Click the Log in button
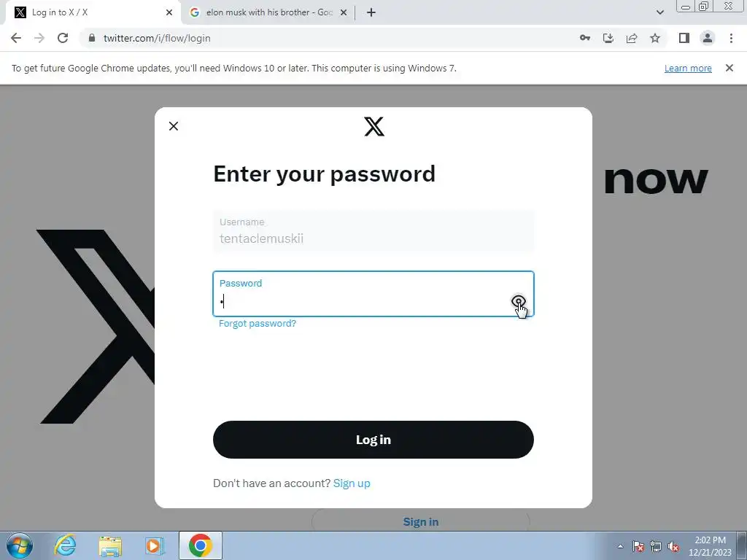This screenshot has width=747, height=560. click(x=373, y=440)
